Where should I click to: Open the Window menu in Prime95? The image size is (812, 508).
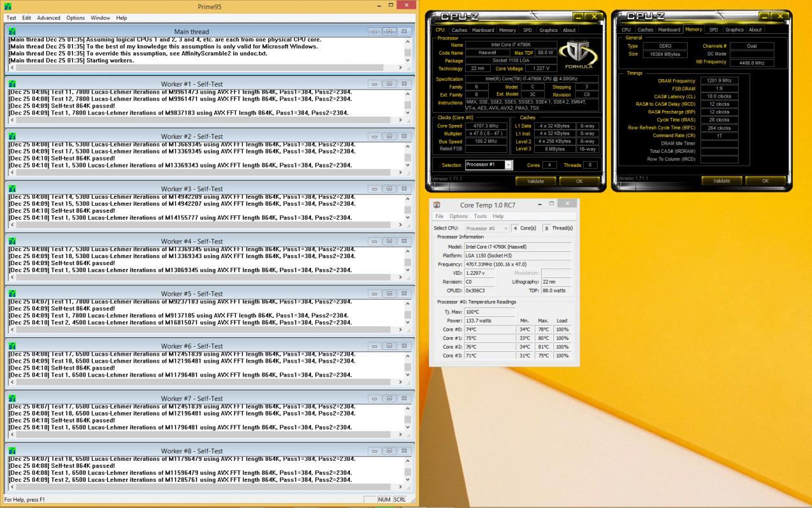coord(100,18)
